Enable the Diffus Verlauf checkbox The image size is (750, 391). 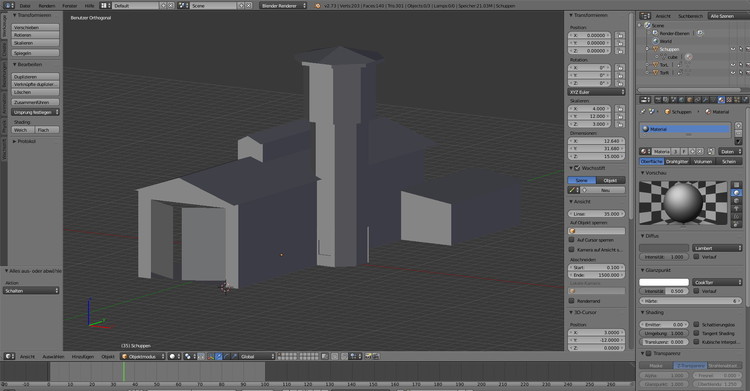click(696, 257)
